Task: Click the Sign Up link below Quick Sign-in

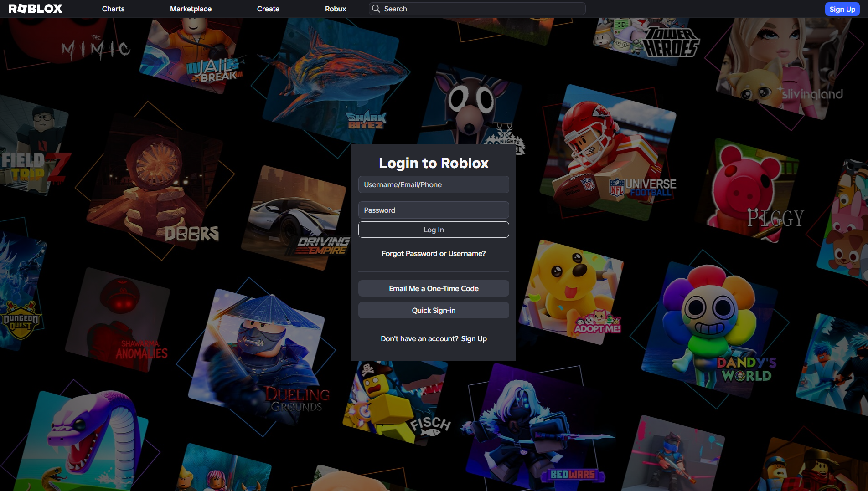Action: pyautogui.click(x=474, y=338)
